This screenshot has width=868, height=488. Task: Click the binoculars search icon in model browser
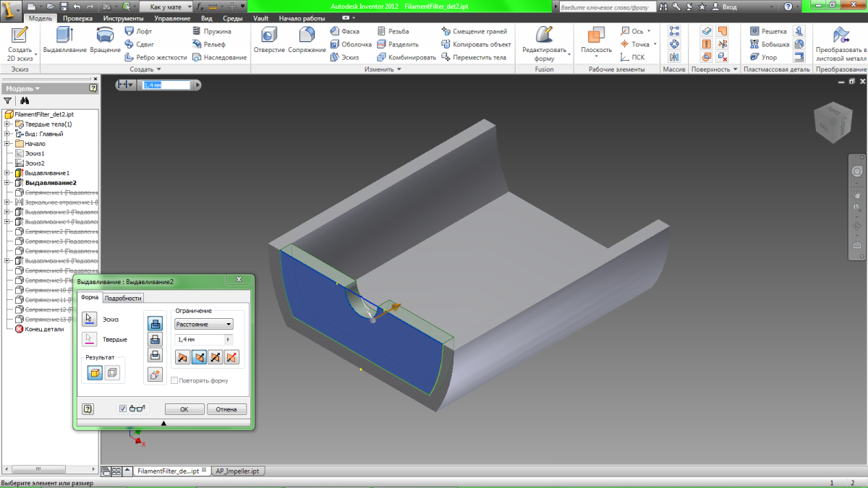[x=24, y=101]
